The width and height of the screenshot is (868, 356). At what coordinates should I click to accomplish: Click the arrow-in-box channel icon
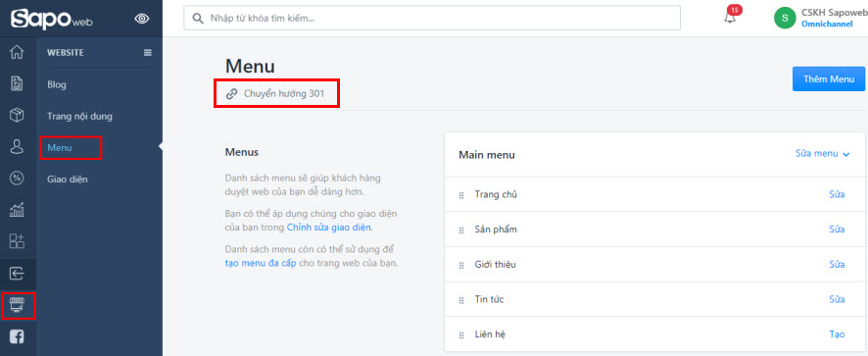coord(18,274)
